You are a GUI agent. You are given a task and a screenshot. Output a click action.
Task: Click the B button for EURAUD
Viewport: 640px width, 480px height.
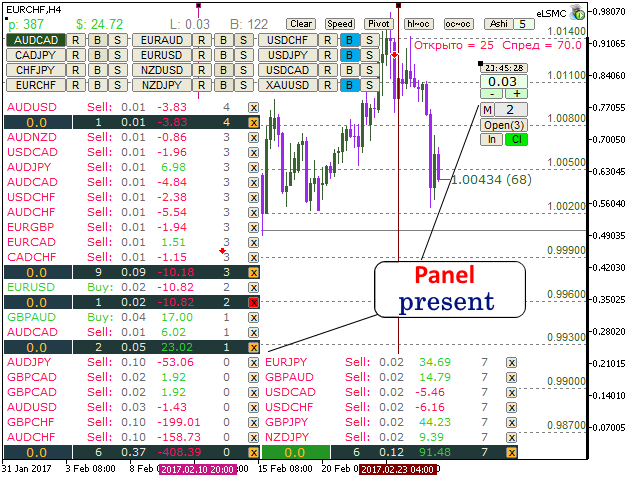click(x=223, y=40)
